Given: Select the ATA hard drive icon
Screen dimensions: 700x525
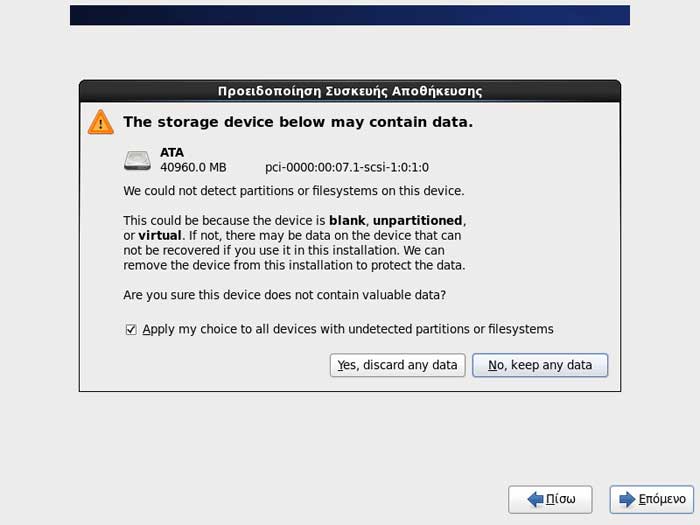Looking at the screenshot, I should pos(137,161).
